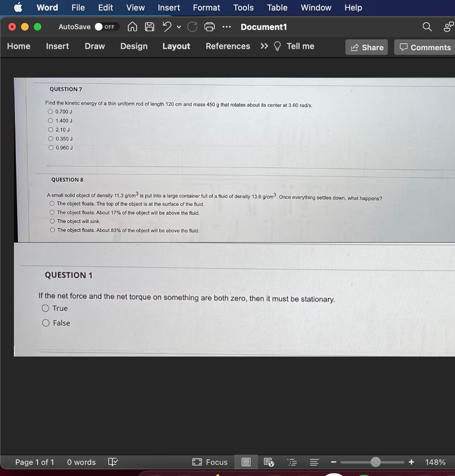
Task: Expand more ribbon tabs chevron
Action: 264,46
